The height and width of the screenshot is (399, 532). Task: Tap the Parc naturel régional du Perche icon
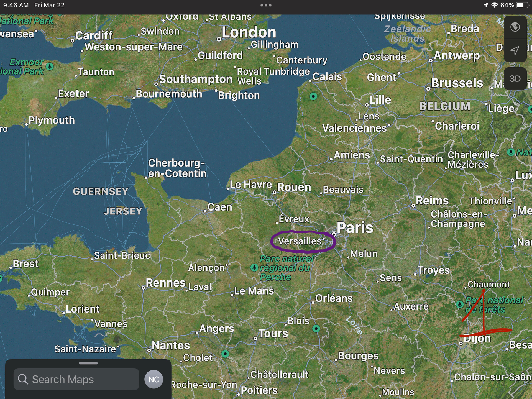254,268
